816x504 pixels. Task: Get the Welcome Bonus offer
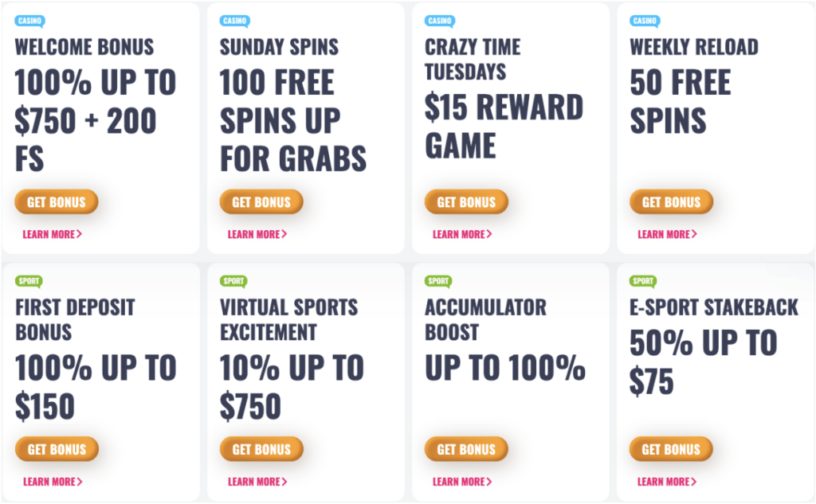tap(57, 201)
